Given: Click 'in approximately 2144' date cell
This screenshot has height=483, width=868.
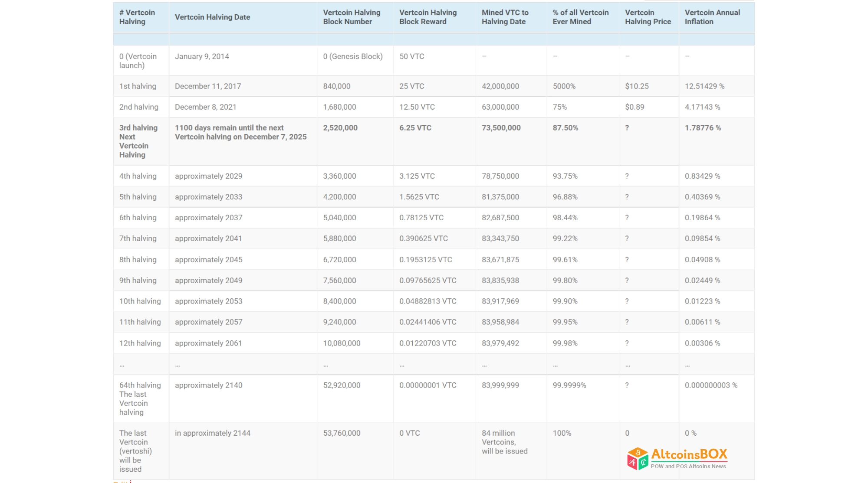Looking at the screenshot, I should coord(213,433).
